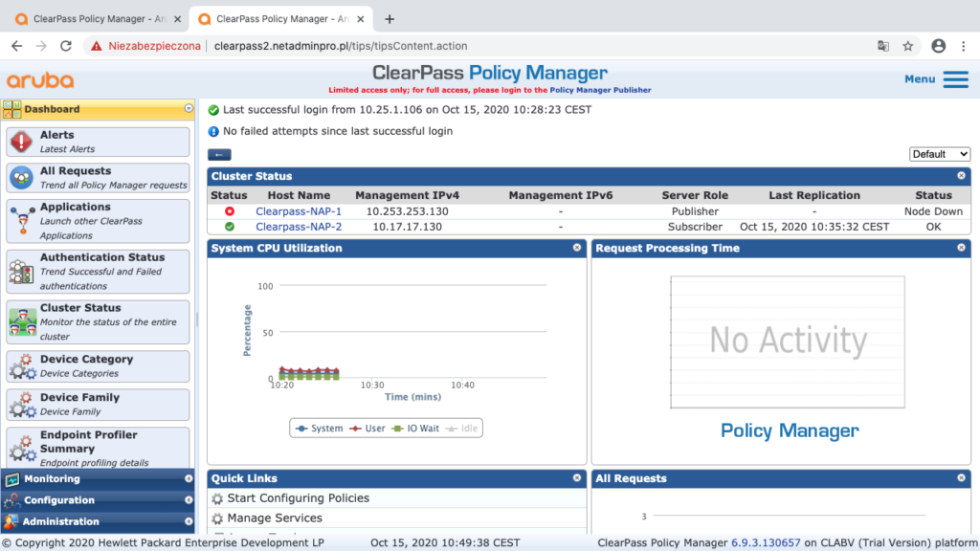The width and height of the screenshot is (980, 551).
Task: Open the Clearpass-NAP-1 host link
Action: (299, 211)
